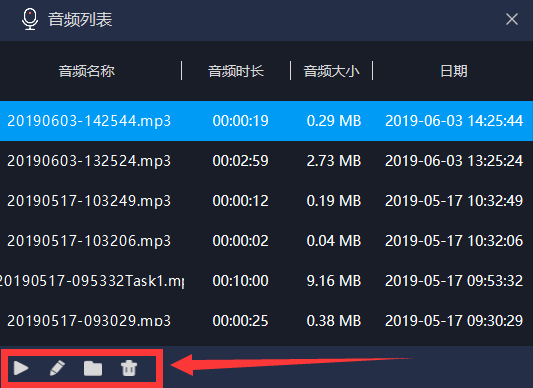Select file 20190517-095332Task1 row
The height and width of the screenshot is (388, 533).
point(266,281)
